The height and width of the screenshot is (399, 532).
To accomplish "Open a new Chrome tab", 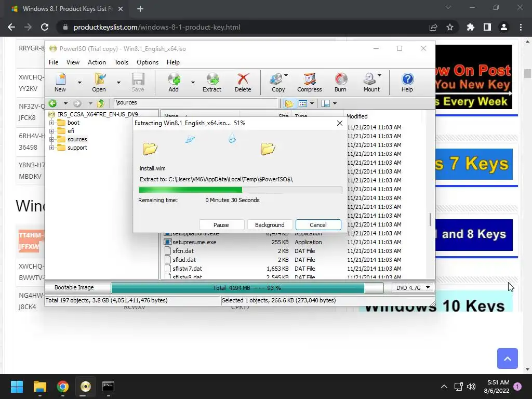I will (140, 9).
